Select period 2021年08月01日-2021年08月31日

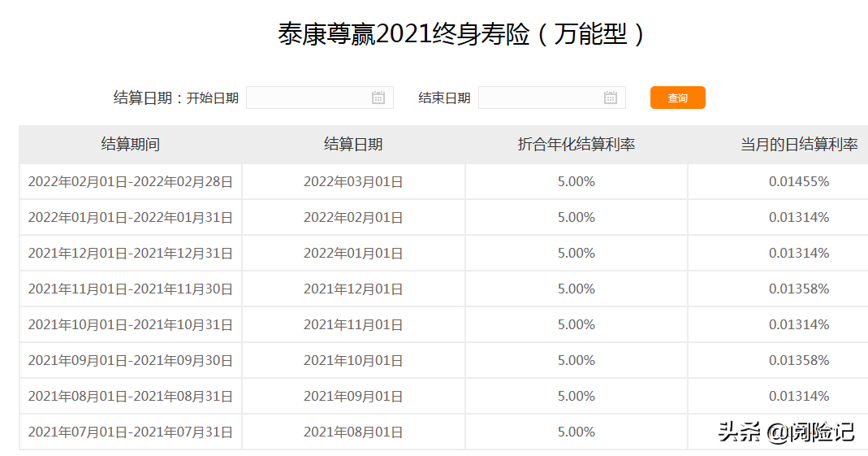point(131,397)
